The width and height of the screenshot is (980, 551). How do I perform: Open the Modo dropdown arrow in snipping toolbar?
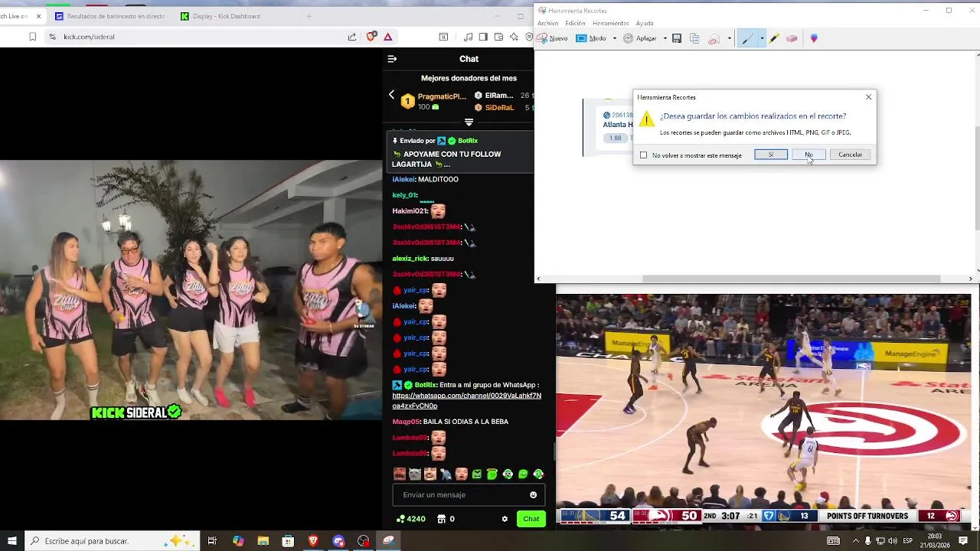tap(614, 38)
